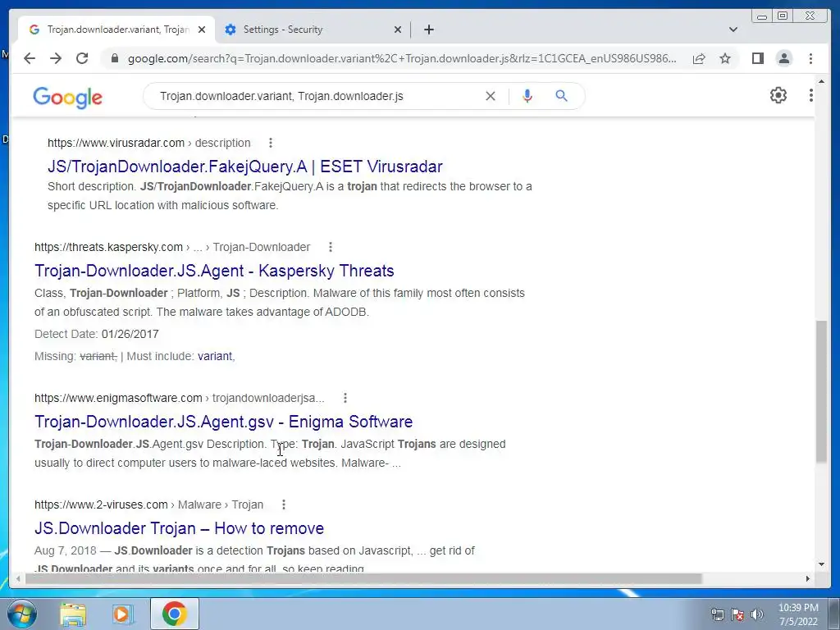Click the Must include variant link

pos(216,356)
